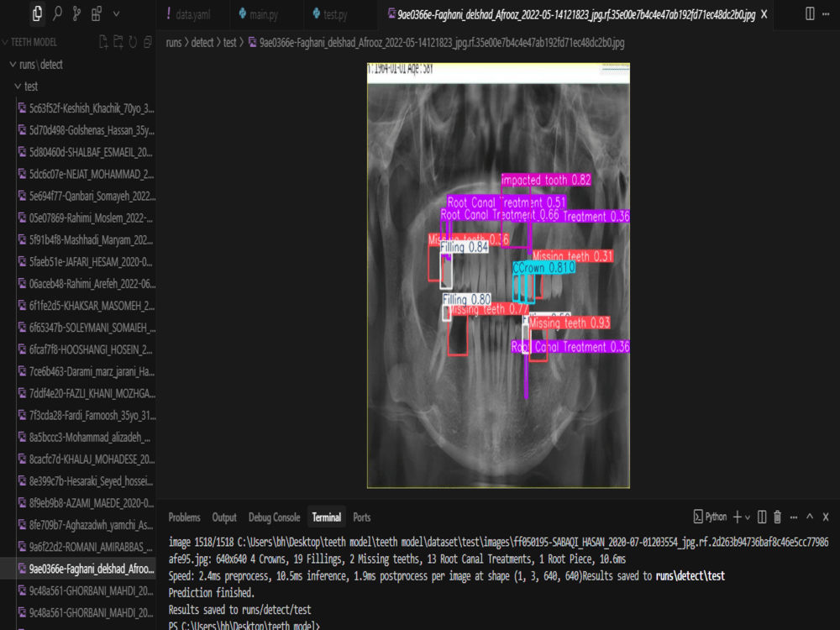Select the Terminal panel tab
840x630 pixels.
click(x=326, y=517)
